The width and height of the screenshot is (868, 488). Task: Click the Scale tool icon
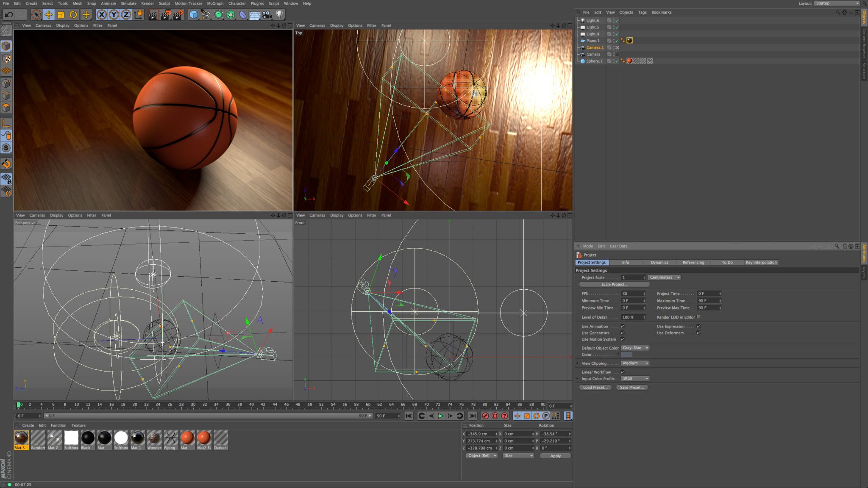coord(61,14)
